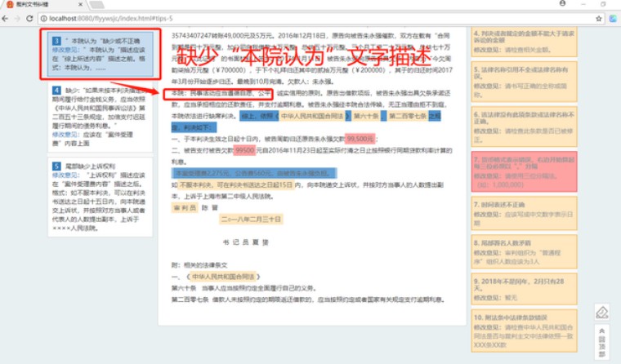The width and height of the screenshot is (621, 364).
Task: Open right card 5 法律名称引用不全
Action: (524, 82)
